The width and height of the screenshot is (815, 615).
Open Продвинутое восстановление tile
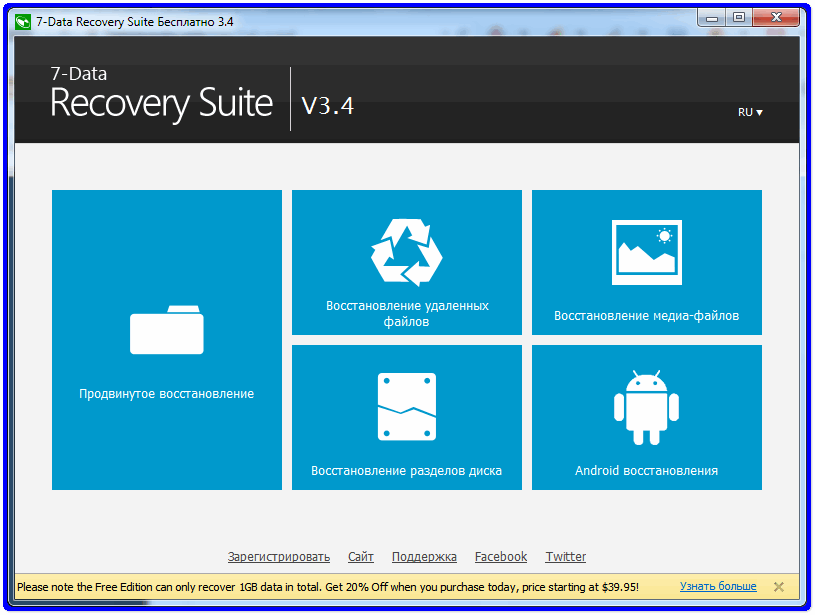[x=166, y=394]
